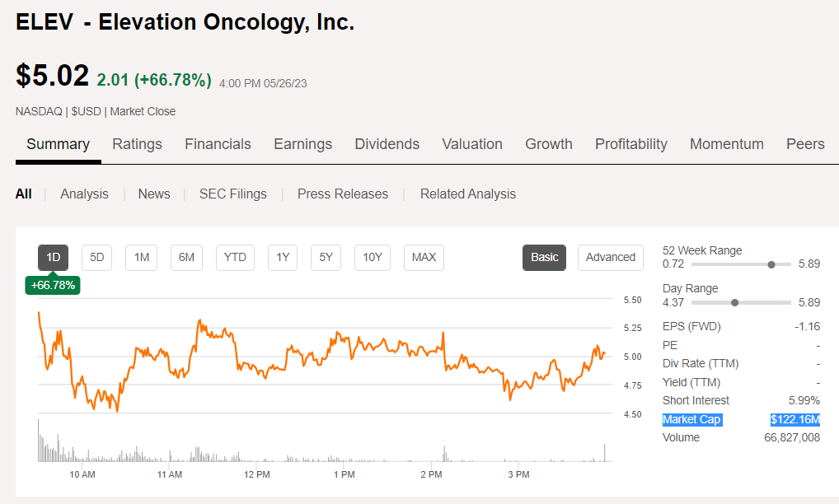Open the Financials tab
The image size is (839, 504).
218,144
